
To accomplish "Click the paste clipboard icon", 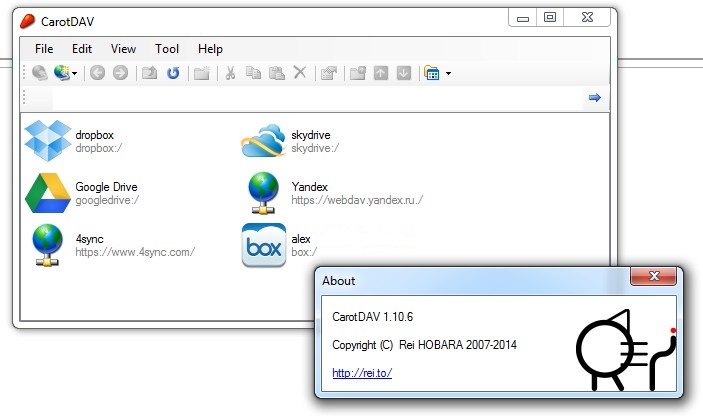I will (277, 73).
